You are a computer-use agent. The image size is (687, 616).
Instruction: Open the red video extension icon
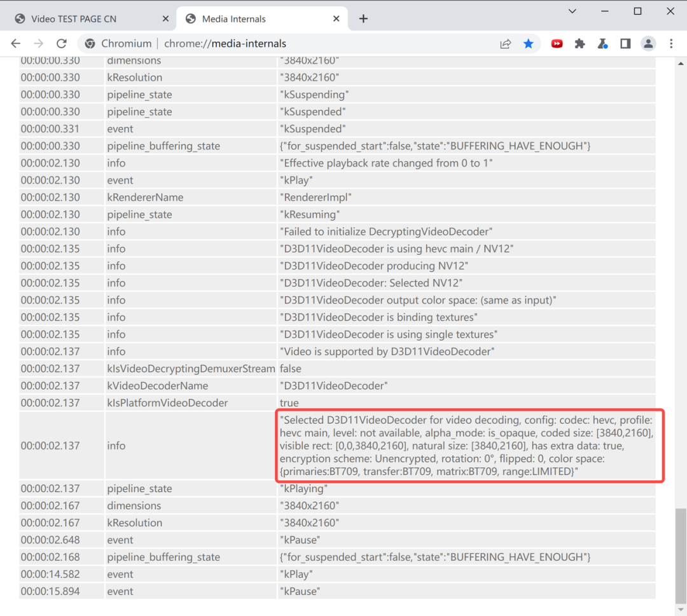(x=557, y=44)
